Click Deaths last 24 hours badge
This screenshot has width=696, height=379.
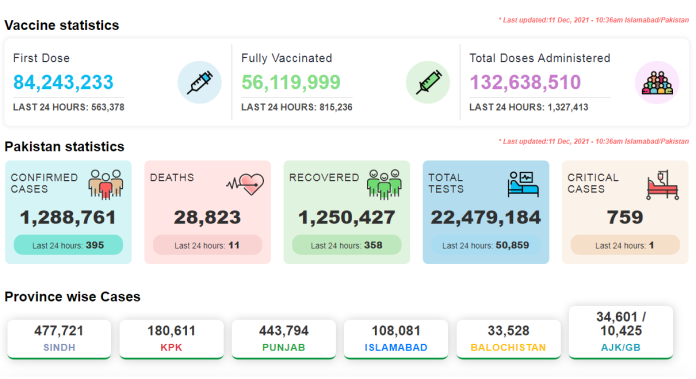[x=207, y=245]
